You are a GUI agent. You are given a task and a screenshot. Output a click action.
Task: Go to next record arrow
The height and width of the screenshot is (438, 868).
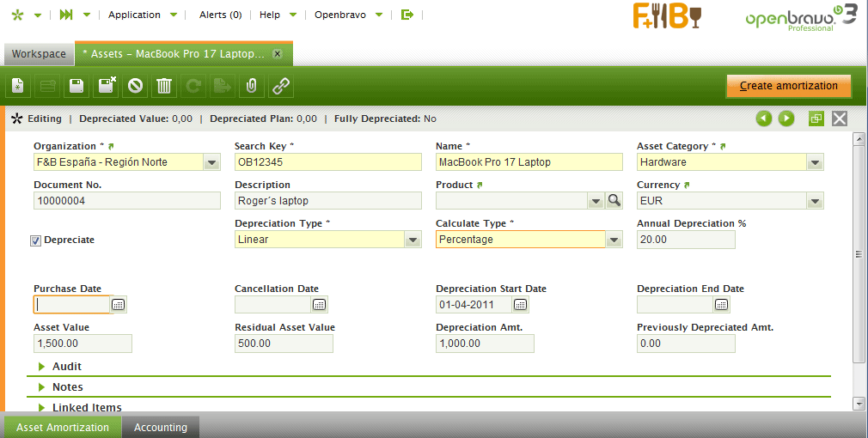[786, 119]
